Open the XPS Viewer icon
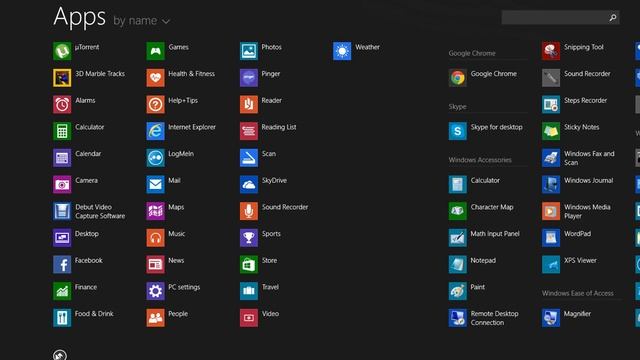The height and width of the screenshot is (360, 640). pyautogui.click(x=551, y=264)
